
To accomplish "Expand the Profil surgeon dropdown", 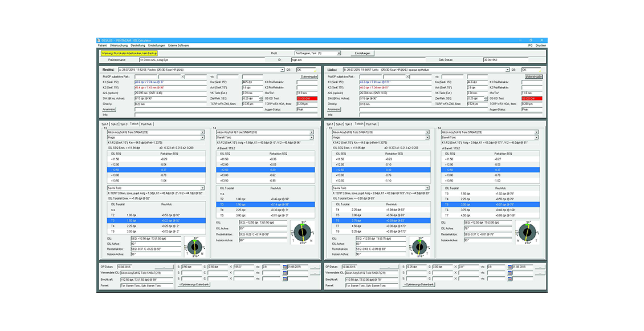I will tap(339, 53).
